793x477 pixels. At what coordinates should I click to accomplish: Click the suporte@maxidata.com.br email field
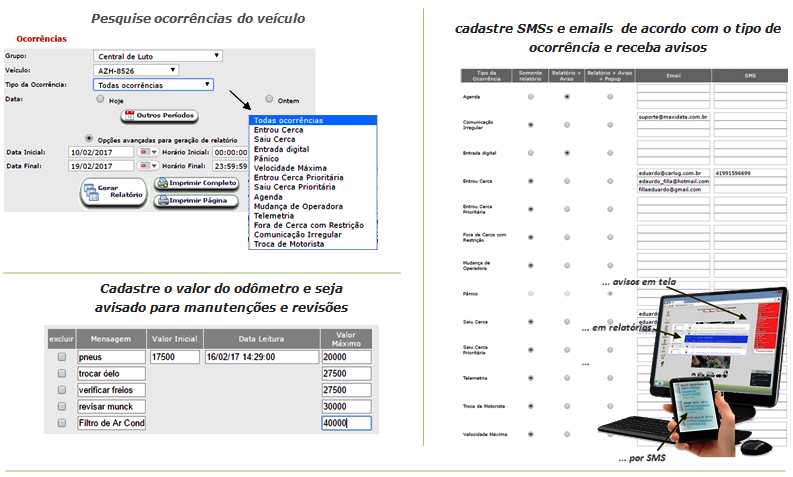pyautogui.click(x=673, y=116)
